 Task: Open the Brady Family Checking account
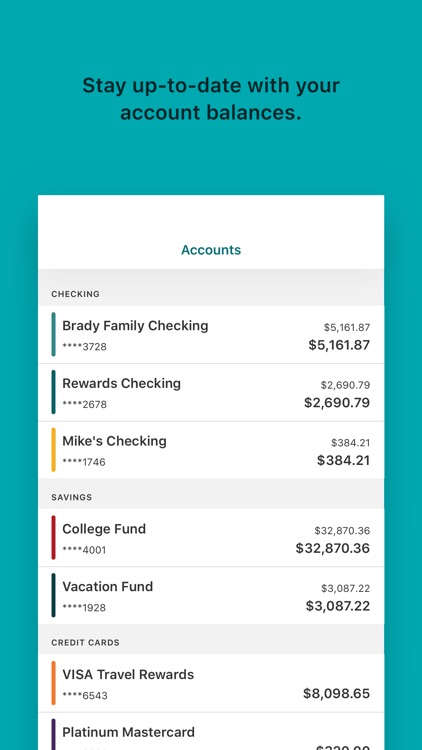pyautogui.click(x=211, y=334)
